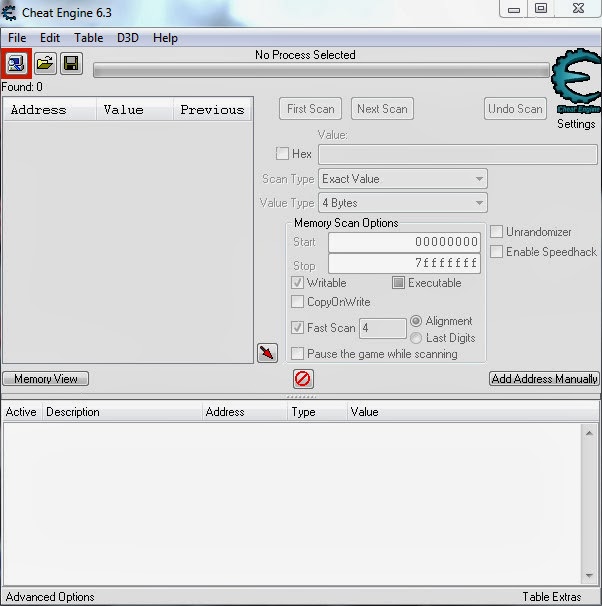The height and width of the screenshot is (606, 602).
Task: Click the 'Found: 0' text
Action: click(x=22, y=87)
